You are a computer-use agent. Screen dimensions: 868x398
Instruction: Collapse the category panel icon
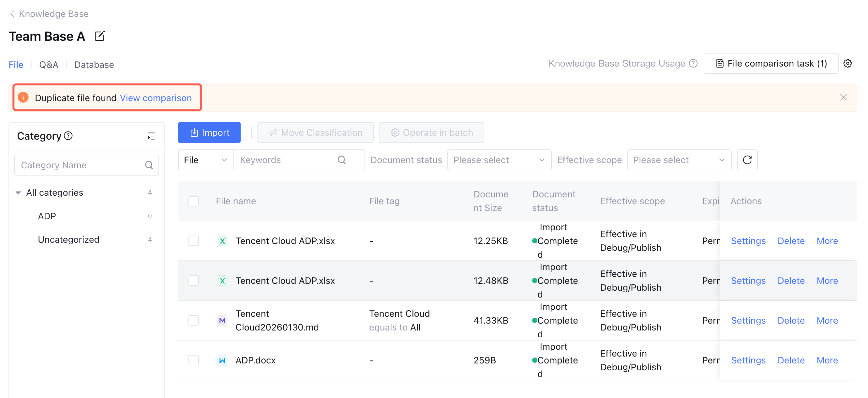[151, 136]
